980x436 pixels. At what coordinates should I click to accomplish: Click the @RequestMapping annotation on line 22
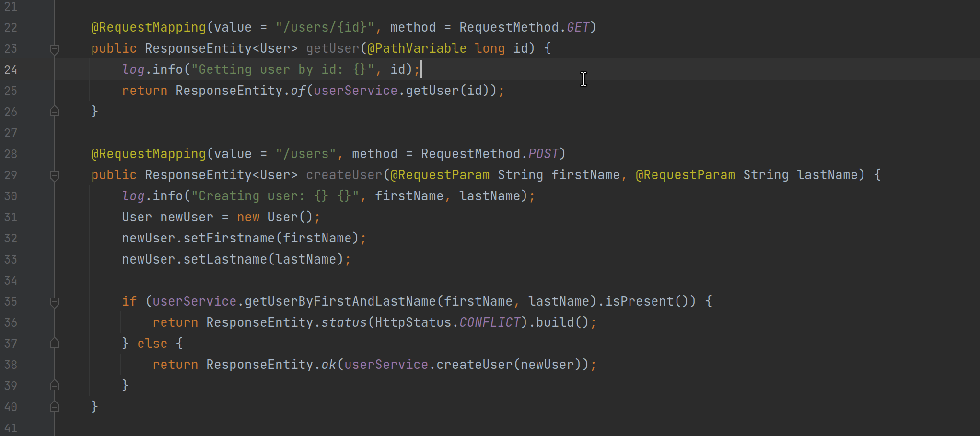148,27
